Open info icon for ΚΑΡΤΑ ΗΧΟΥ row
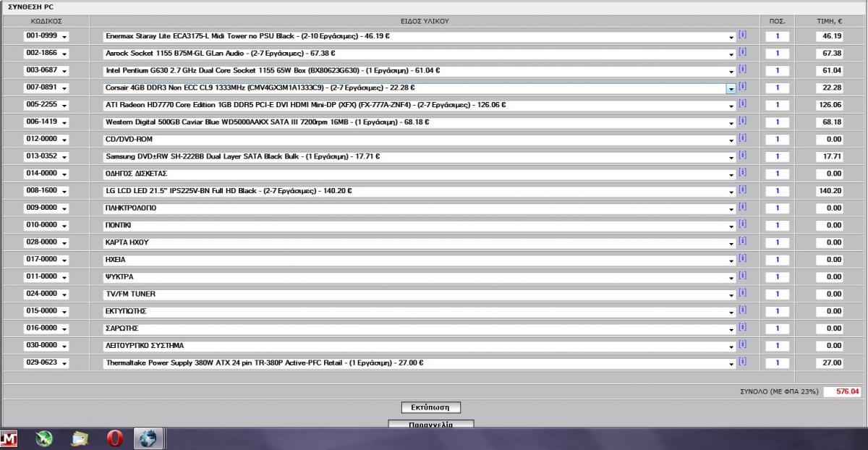The height and width of the screenshot is (450, 868). (742, 241)
